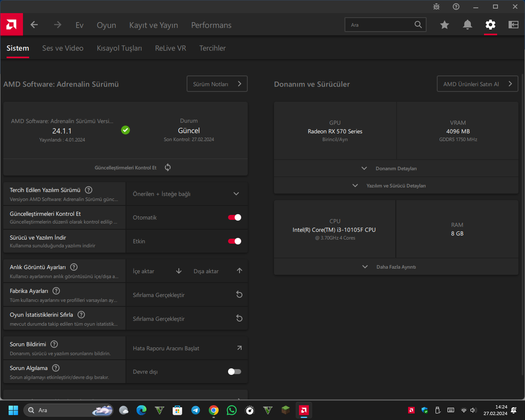Open Google Chrome from the taskbar
This screenshot has width=525, height=420.
point(214,410)
